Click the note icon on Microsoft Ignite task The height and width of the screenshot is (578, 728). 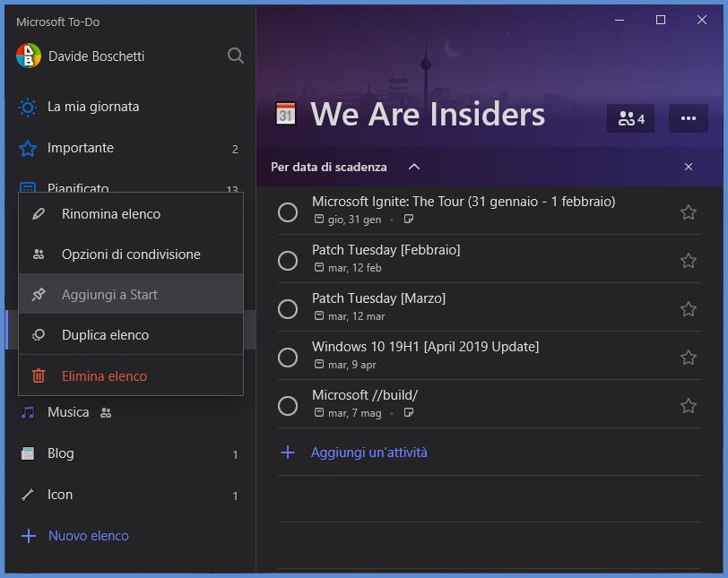(x=409, y=219)
